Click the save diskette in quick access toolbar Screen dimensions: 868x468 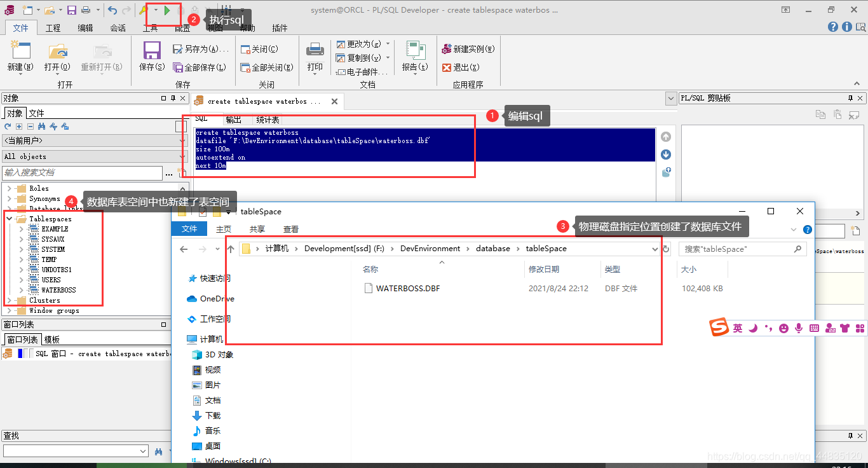pyautogui.click(x=72, y=10)
